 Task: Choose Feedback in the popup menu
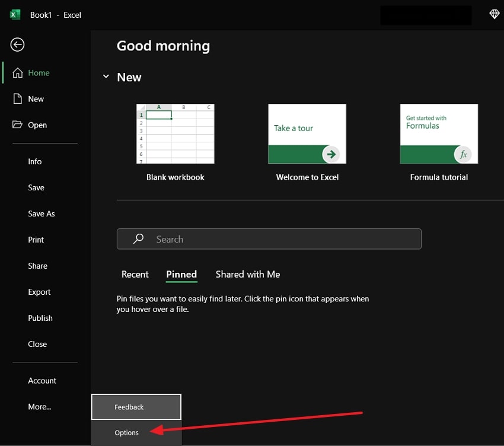click(x=129, y=407)
